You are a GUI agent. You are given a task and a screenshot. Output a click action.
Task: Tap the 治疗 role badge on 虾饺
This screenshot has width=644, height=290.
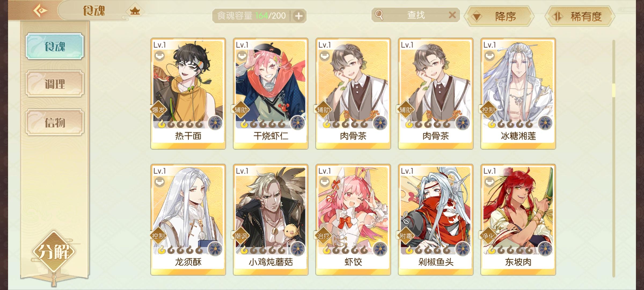pyautogui.click(x=323, y=236)
